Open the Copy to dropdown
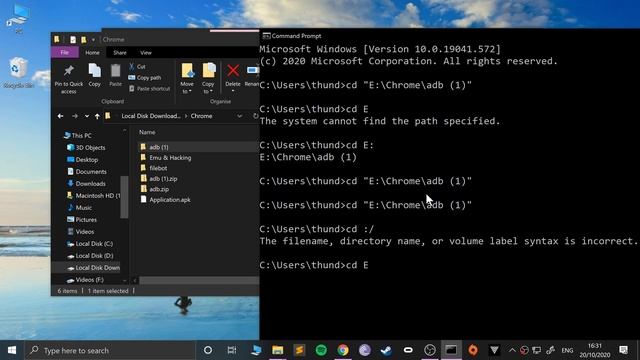This screenshot has width=640, height=360. click(x=208, y=79)
